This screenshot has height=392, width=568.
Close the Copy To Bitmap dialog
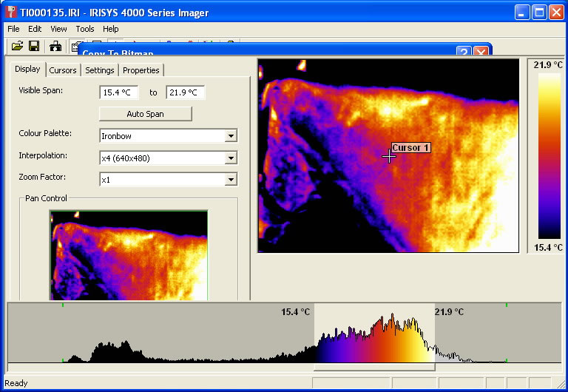coord(481,52)
